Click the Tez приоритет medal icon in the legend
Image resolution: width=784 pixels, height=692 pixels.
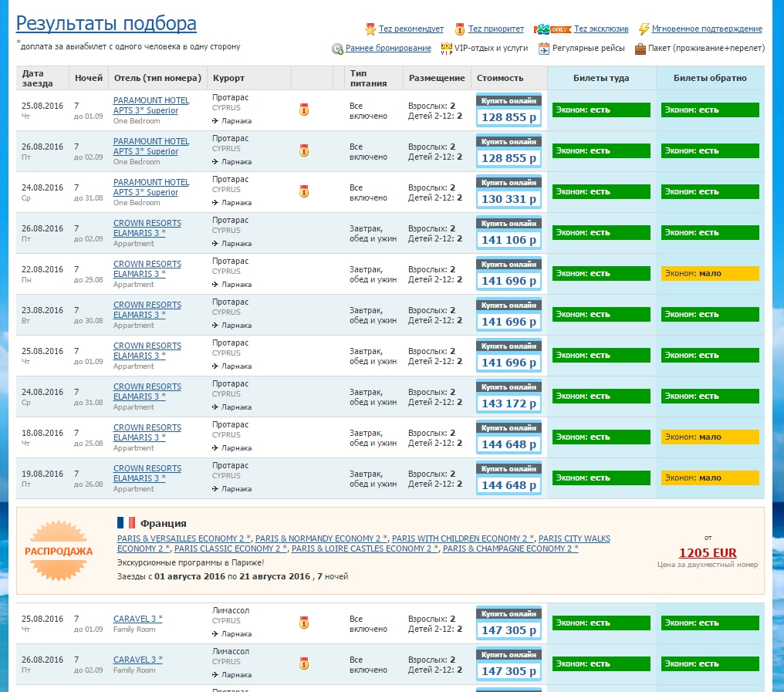(459, 29)
